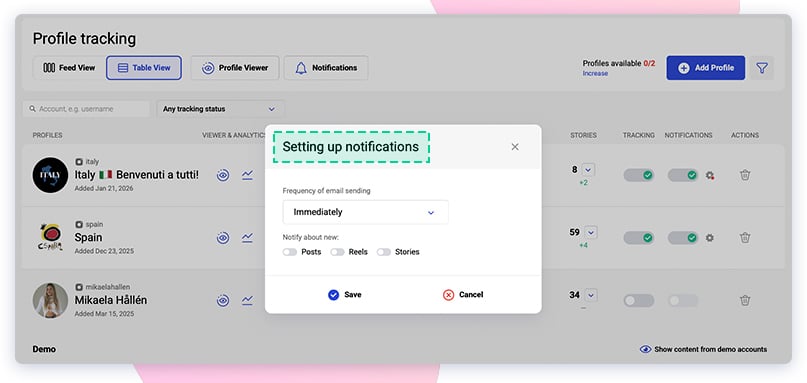Click the Instagram icon beside spain username
The image size is (807, 383).
(x=79, y=224)
